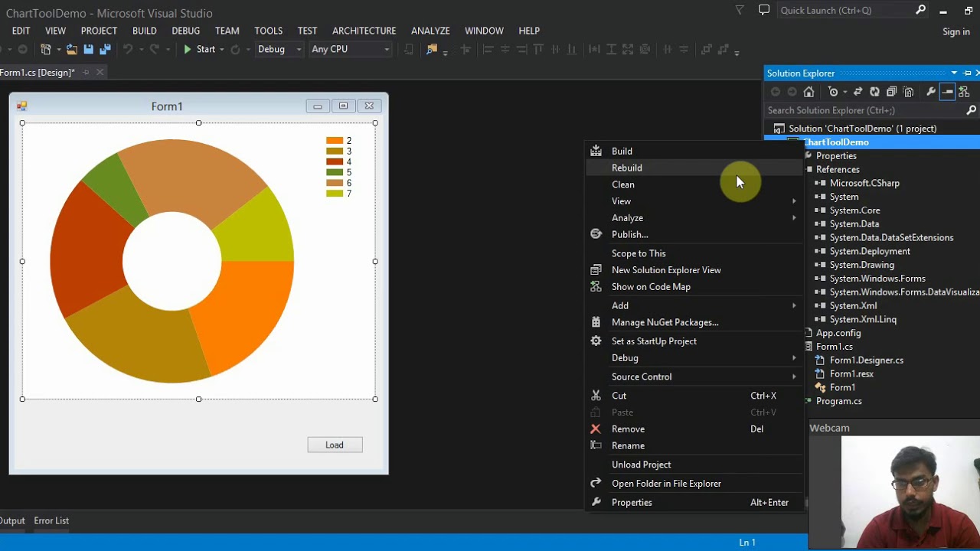Open the BUILD menu in menu bar
Image resolution: width=980 pixels, height=551 pixels.
tap(144, 31)
